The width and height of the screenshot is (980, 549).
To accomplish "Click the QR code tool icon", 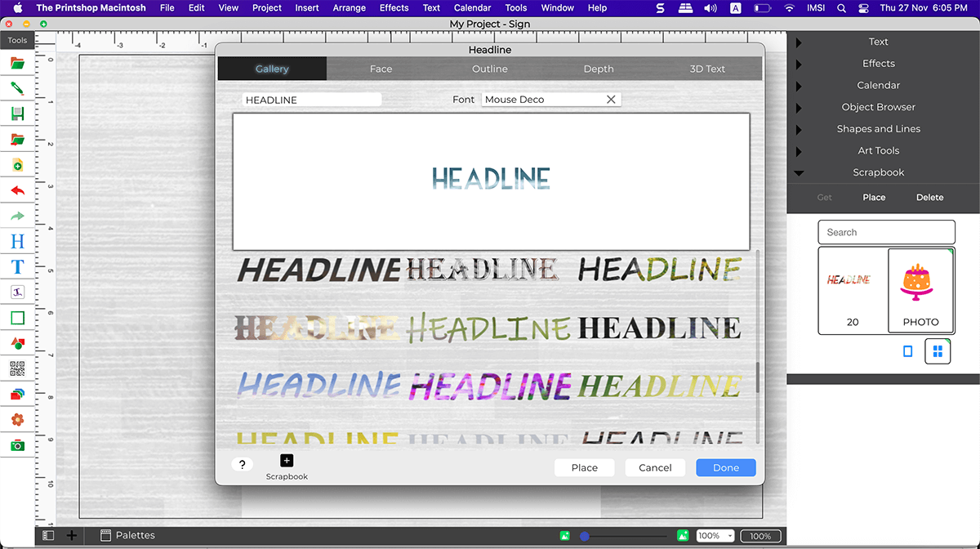I will 17,369.
